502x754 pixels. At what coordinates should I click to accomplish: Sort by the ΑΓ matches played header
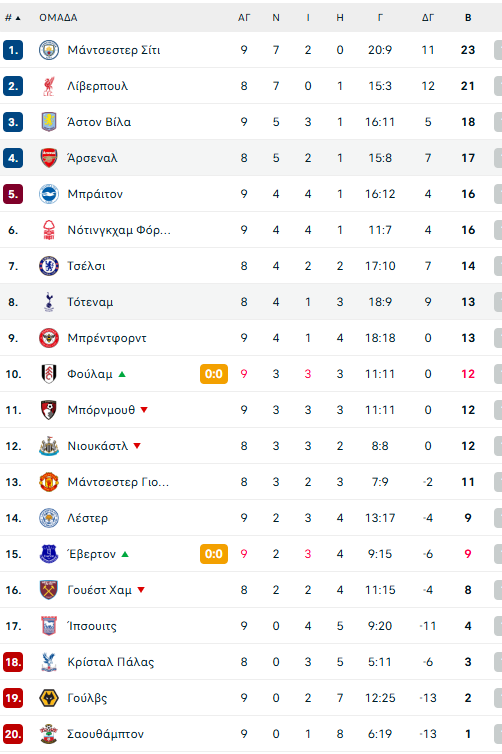244,18
